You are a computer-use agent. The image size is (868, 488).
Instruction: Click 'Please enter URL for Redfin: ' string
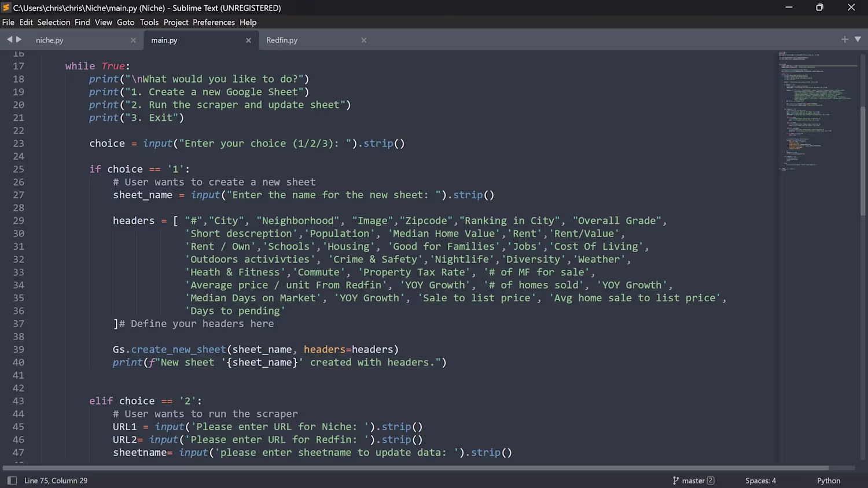(280, 439)
